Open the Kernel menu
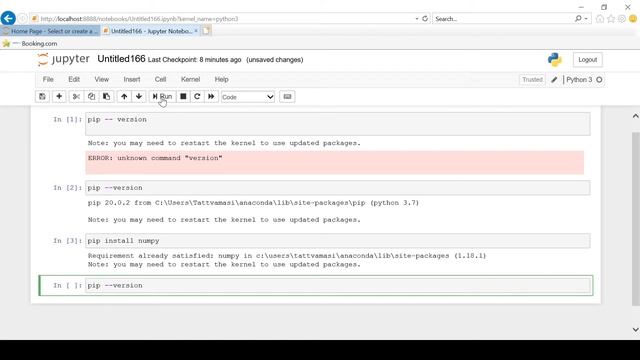This screenshot has width=640, height=360. [191, 80]
